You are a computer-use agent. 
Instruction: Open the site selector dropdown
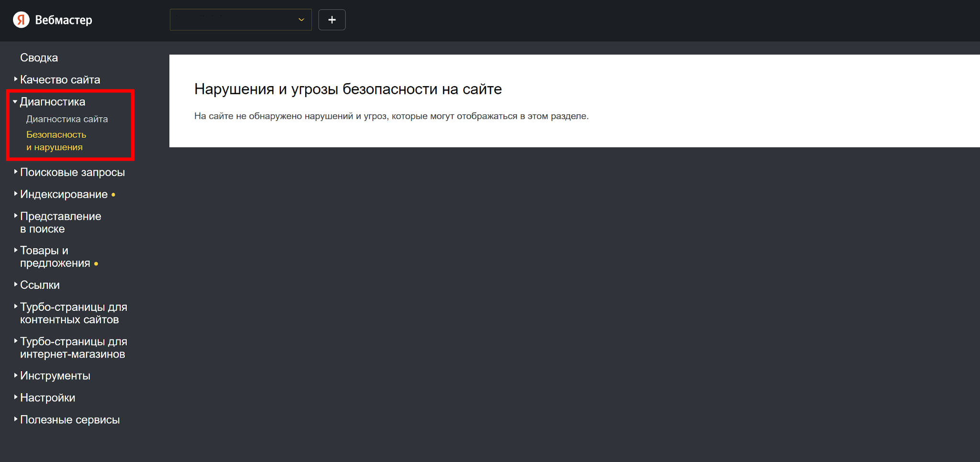point(241,20)
